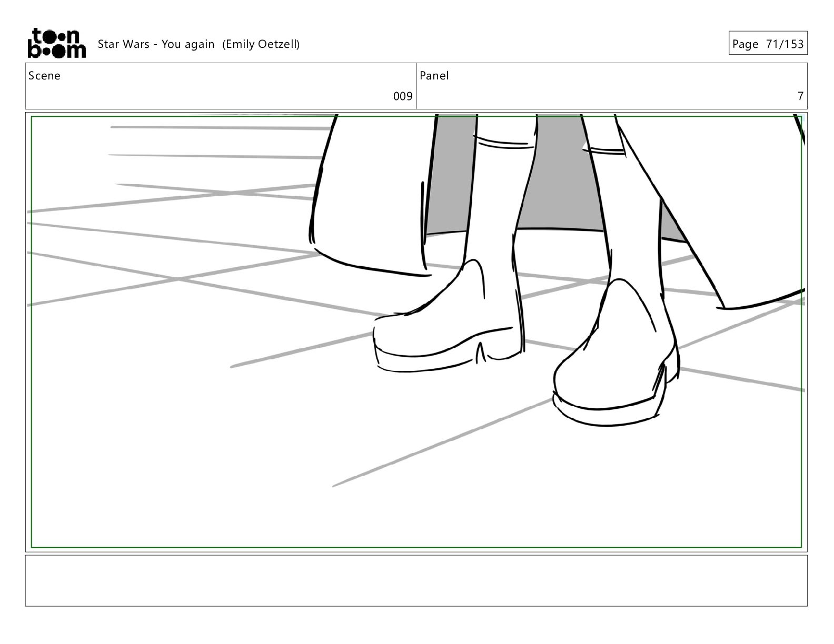The image size is (834, 644).
Task: Click the panel number '7'
Action: [800, 96]
